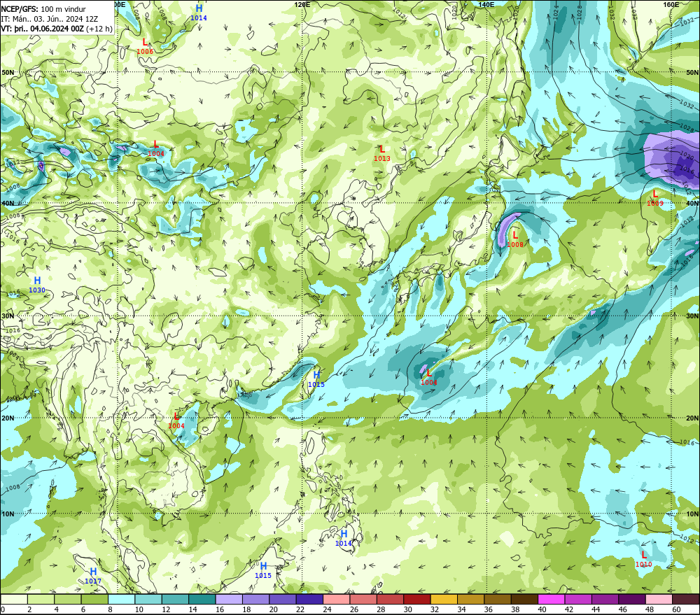Select the 48–60 light pink legend swatch

tap(659, 599)
